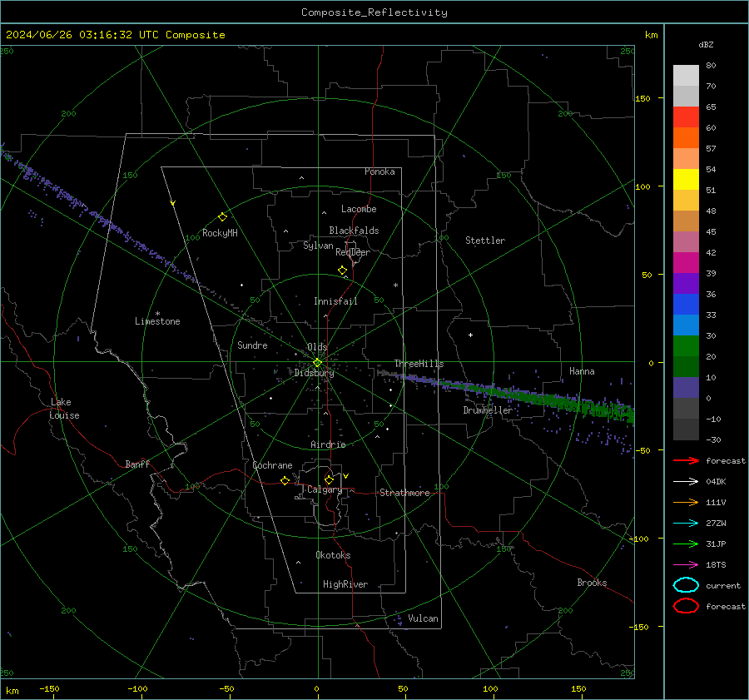Screen dimensions: 749x700
Task: Click the white plus marker southwest of Stettler
Action: 470,335
